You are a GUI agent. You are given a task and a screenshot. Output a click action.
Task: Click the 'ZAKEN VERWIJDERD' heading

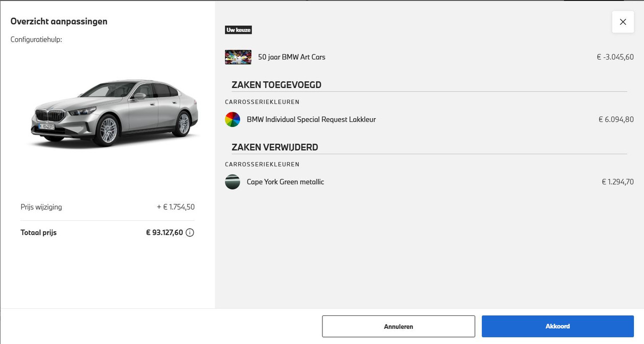[275, 147]
